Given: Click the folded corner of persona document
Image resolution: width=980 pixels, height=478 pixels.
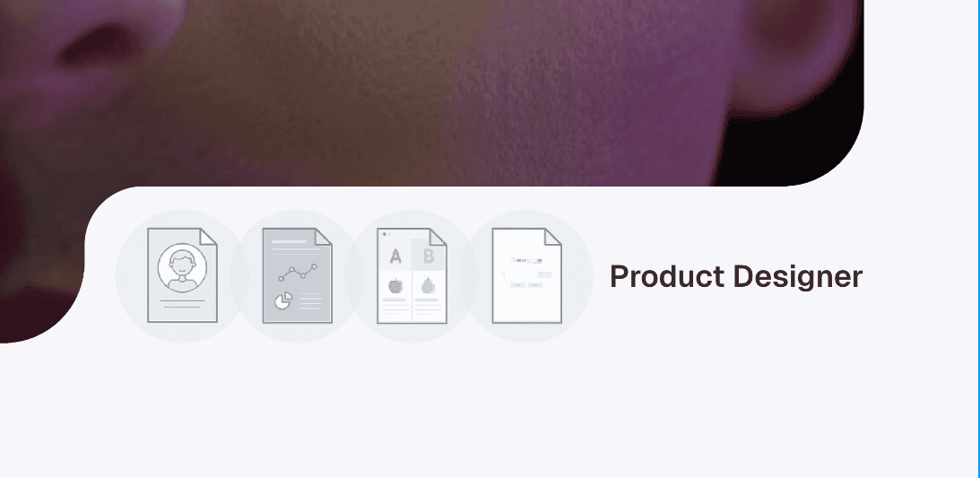Looking at the screenshot, I should tap(209, 236).
